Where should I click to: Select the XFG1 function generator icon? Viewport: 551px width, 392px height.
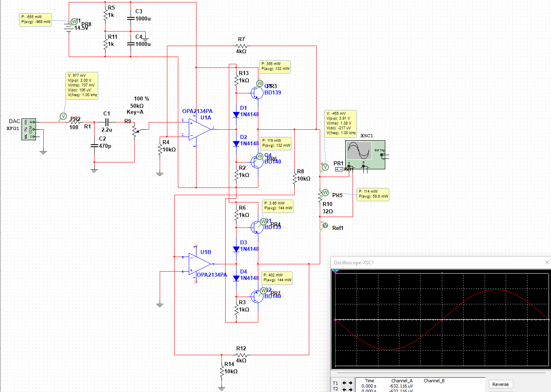[x=29, y=129]
